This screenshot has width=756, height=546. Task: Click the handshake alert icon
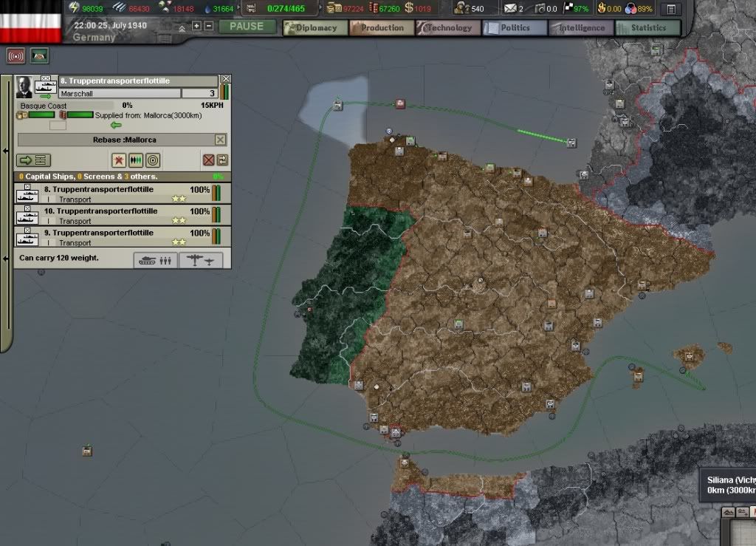39,56
